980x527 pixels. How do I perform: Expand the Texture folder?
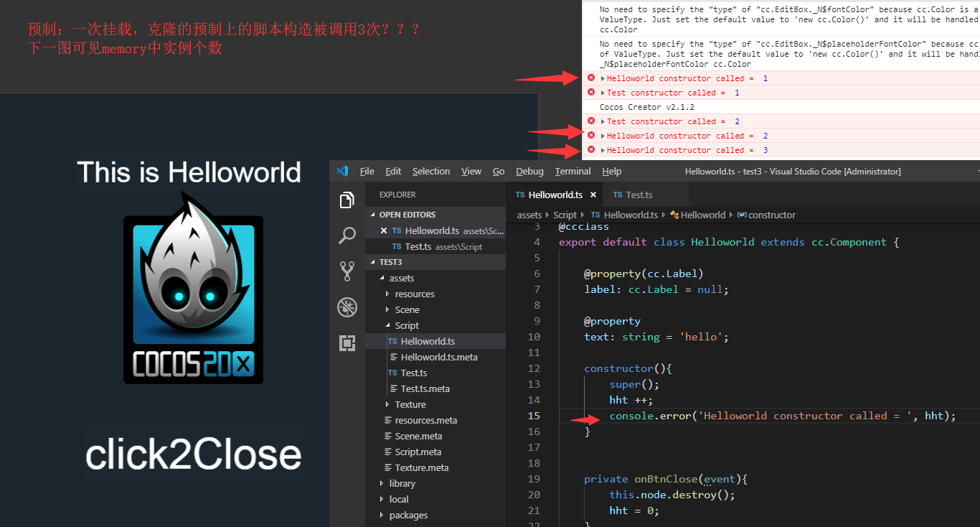pos(387,405)
